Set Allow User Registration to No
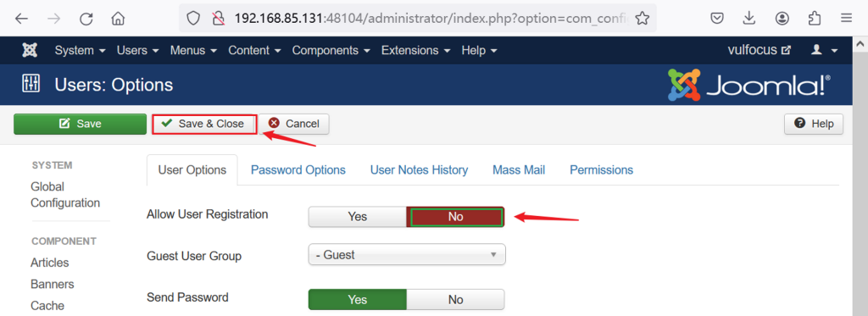 click(455, 217)
